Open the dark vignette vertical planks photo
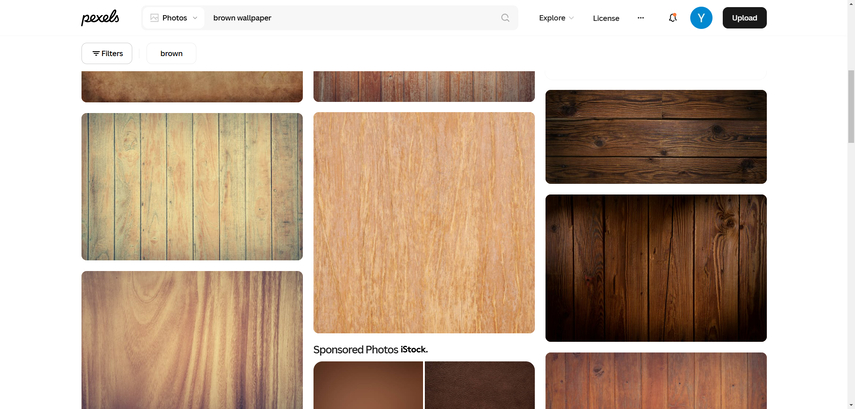The image size is (855, 409). 656,268
